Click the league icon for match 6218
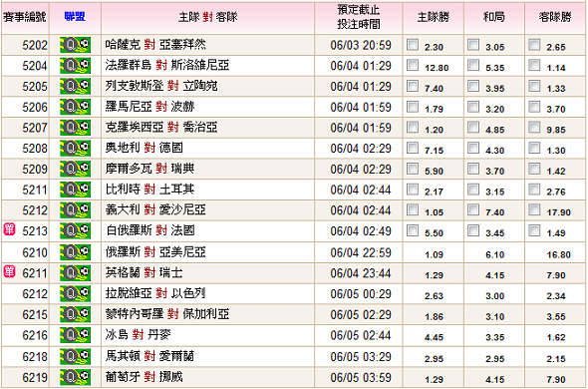This screenshot has height=389, width=588. click(75, 356)
